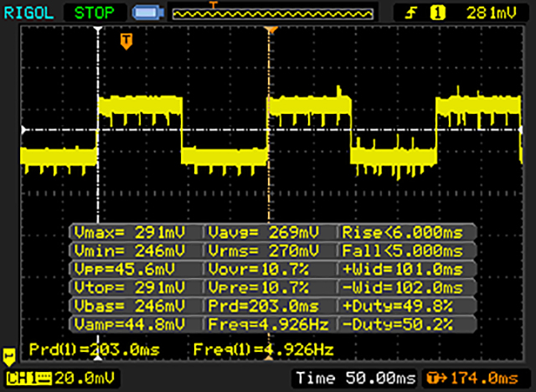The width and height of the screenshot is (536, 392).
Task: Click the RIGOL logo
Action: pos(29,12)
